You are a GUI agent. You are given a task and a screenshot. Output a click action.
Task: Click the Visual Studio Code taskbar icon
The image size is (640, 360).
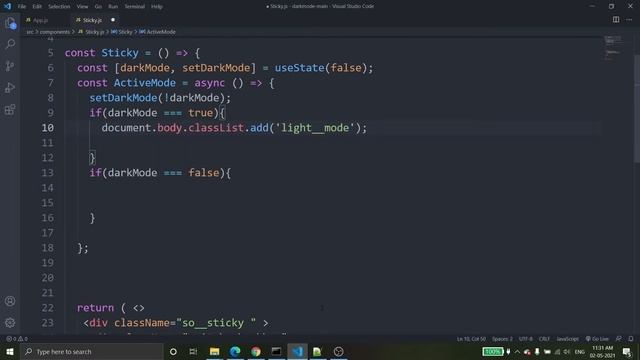pos(297,351)
